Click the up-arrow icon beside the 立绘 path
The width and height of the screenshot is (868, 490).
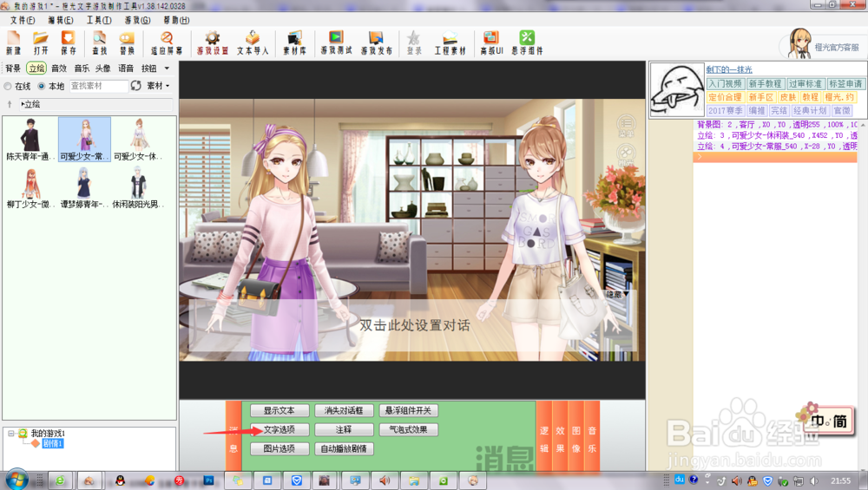pos(10,104)
